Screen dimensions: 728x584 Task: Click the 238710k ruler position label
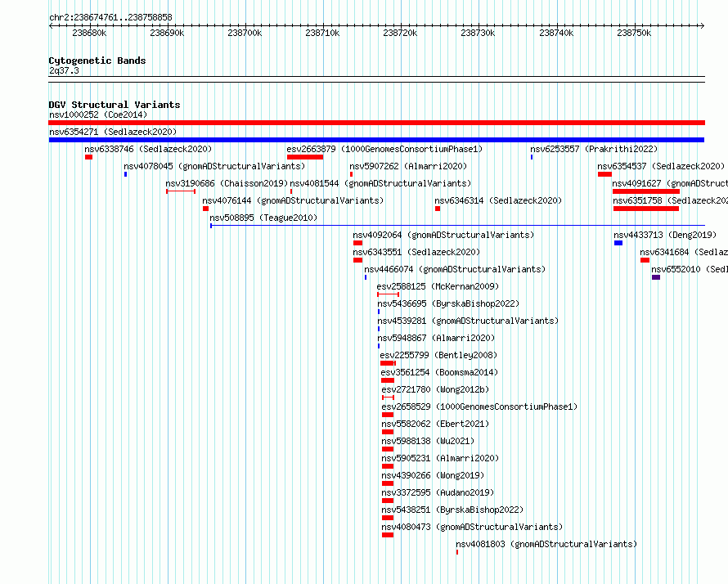pyautogui.click(x=322, y=33)
